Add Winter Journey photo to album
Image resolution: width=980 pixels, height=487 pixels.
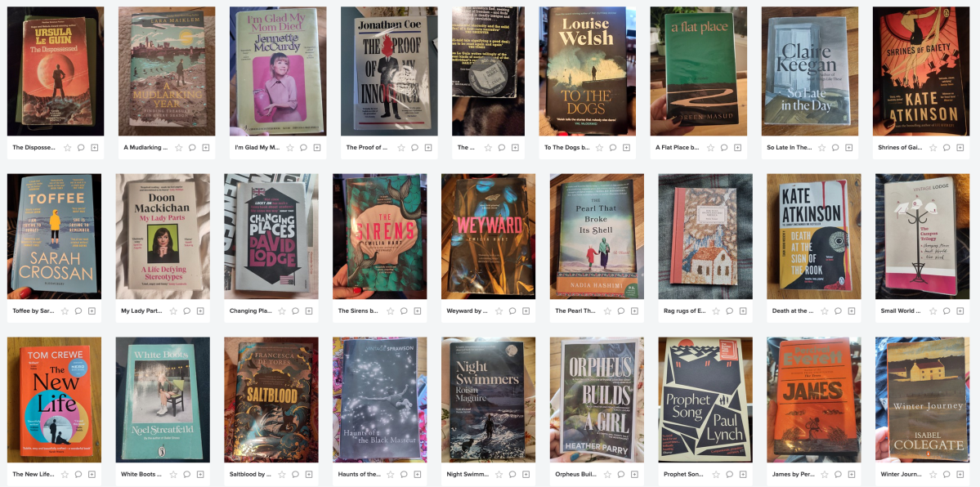click(961, 474)
